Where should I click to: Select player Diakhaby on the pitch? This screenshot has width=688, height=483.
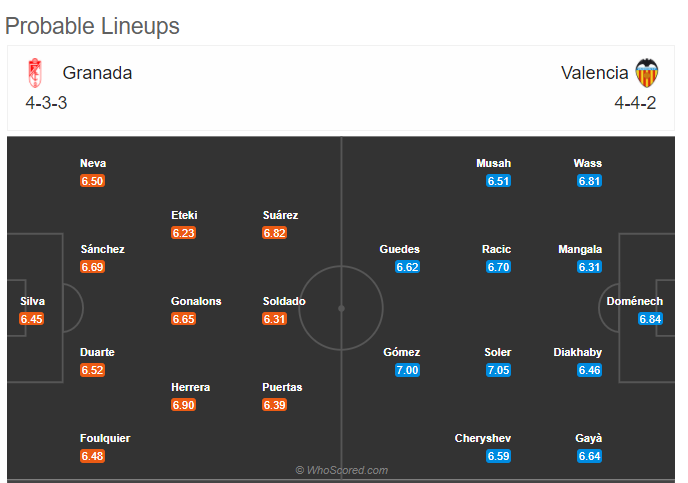577,352
